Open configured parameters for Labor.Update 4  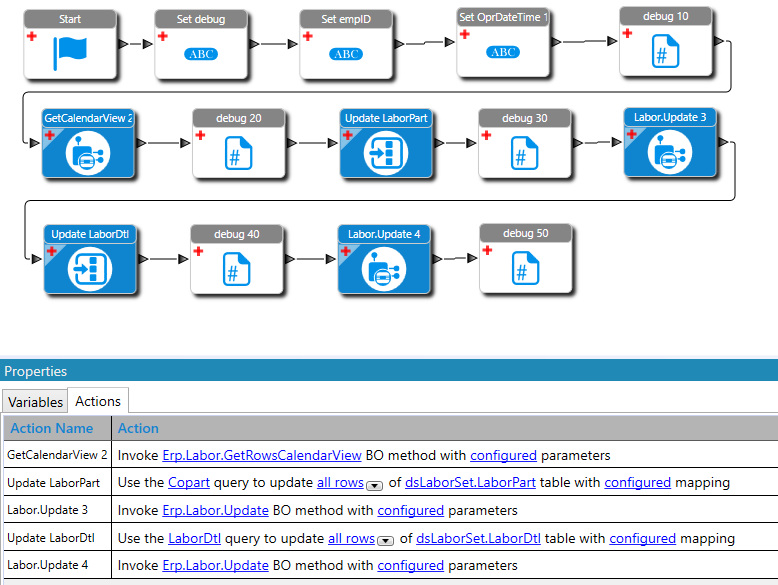410,566
